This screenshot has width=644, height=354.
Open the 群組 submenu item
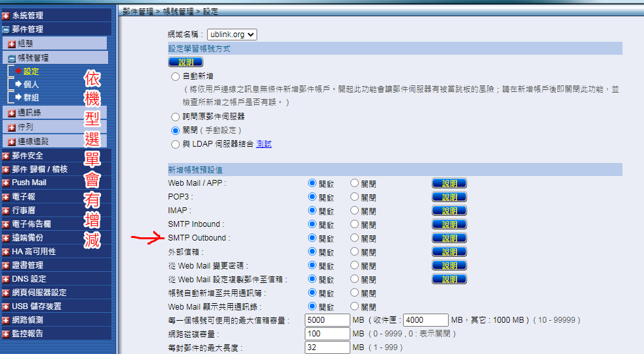click(x=31, y=98)
